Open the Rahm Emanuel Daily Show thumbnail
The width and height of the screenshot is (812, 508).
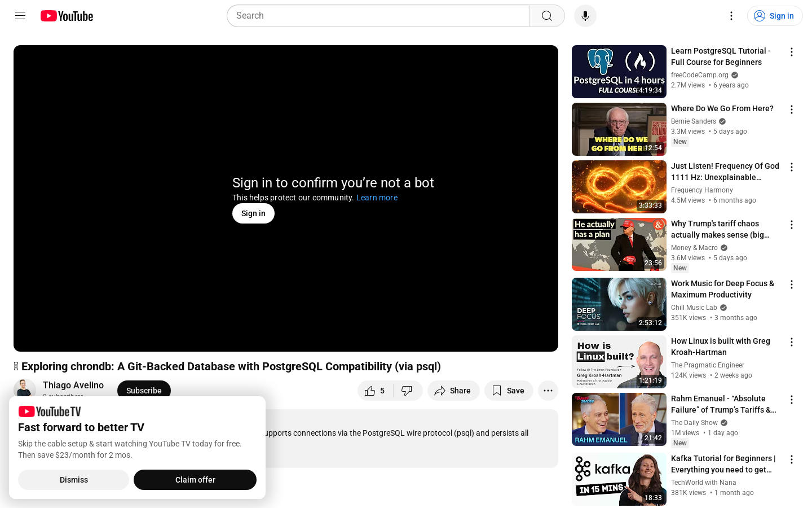pos(619,419)
